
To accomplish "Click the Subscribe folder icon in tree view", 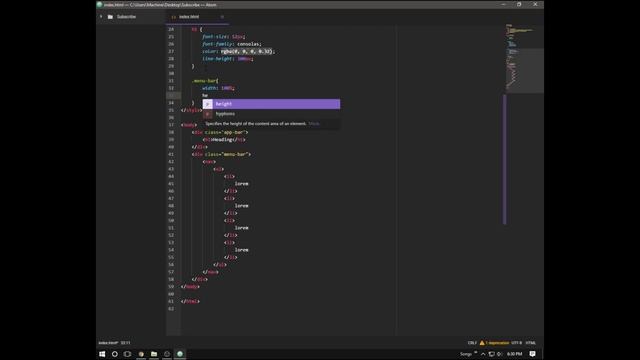I will pyautogui.click(x=110, y=17).
